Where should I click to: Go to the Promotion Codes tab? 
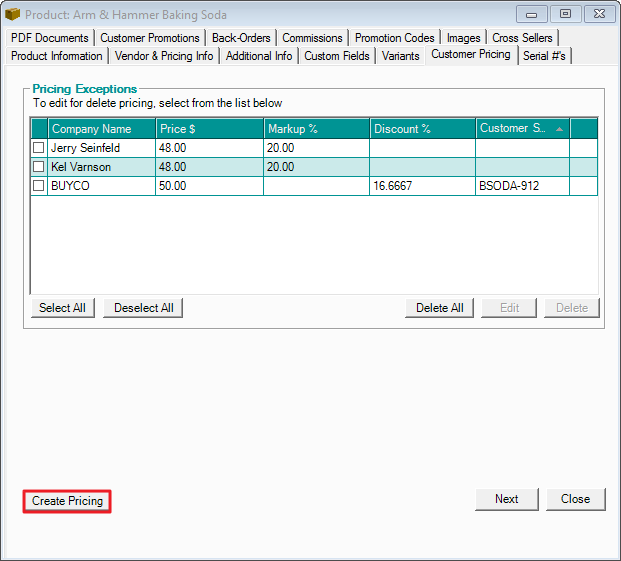click(394, 38)
